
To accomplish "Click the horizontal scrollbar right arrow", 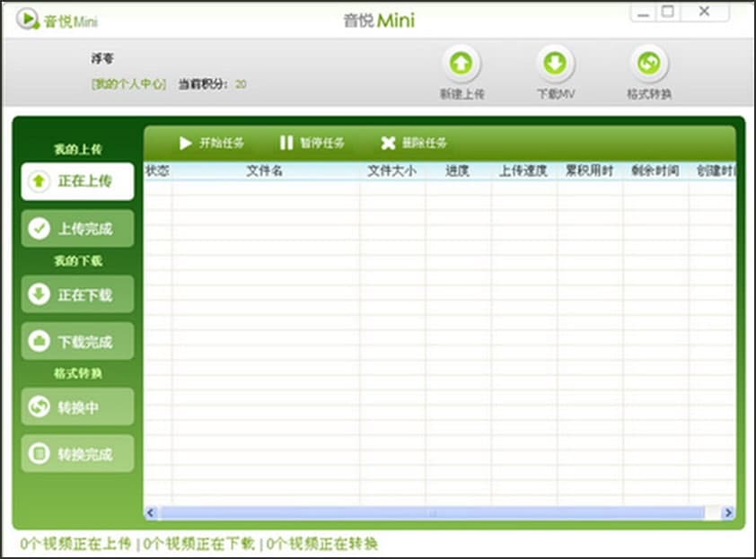I will (728, 512).
